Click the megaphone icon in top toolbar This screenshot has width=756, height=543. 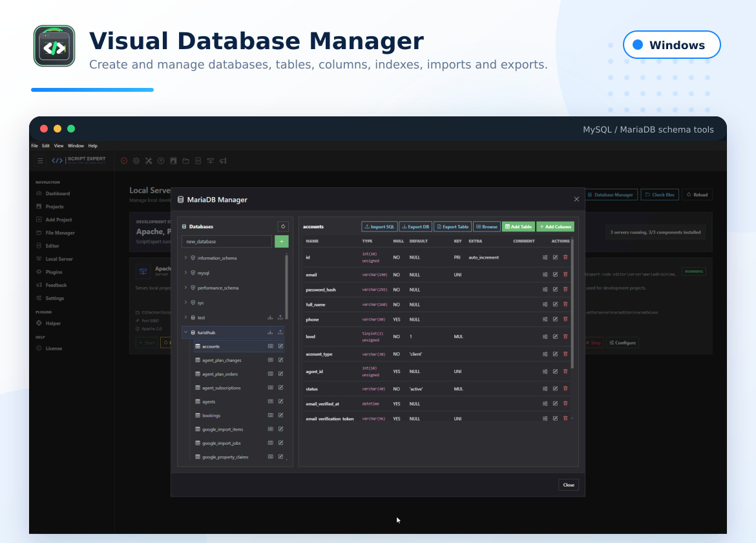pyautogui.click(x=223, y=160)
